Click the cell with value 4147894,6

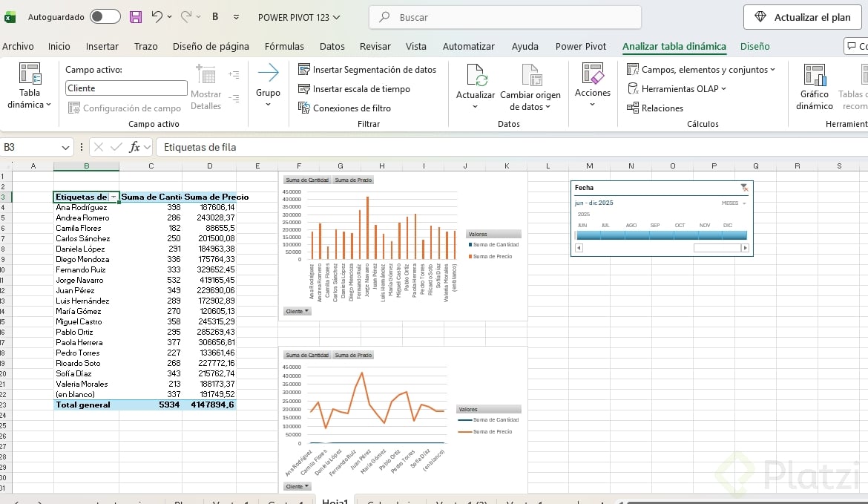209,405
